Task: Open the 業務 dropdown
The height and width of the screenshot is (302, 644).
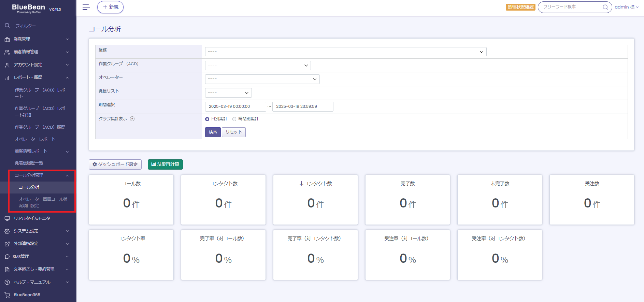Action: click(345, 52)
